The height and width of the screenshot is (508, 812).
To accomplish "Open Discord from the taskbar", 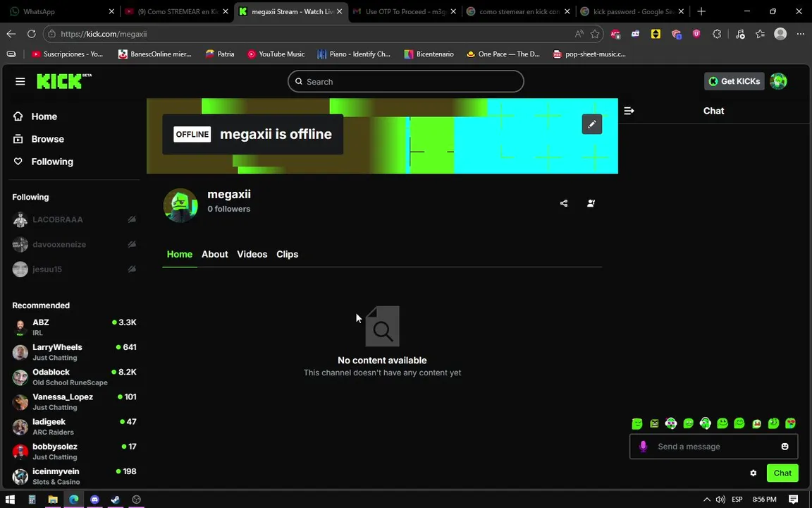I will click(x=94, y=500).
